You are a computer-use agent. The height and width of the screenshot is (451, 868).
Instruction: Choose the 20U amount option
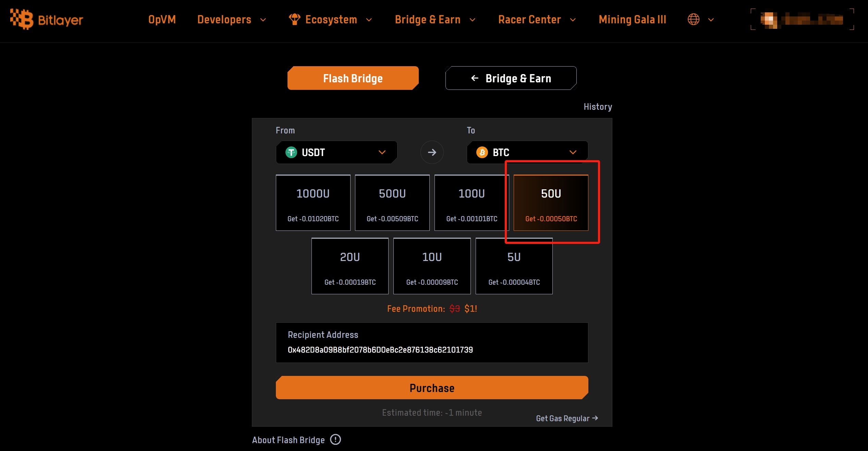click(x=350, y=266)
